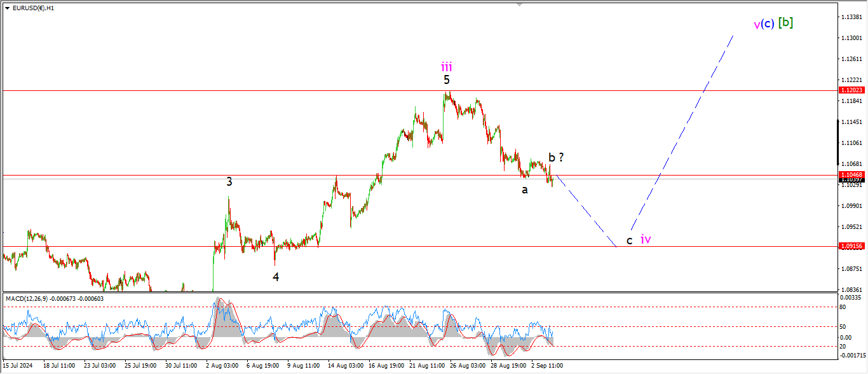Select the 1.10468 red price label
The width and height of the screenshot is (868, 374).
coord(851,174)
